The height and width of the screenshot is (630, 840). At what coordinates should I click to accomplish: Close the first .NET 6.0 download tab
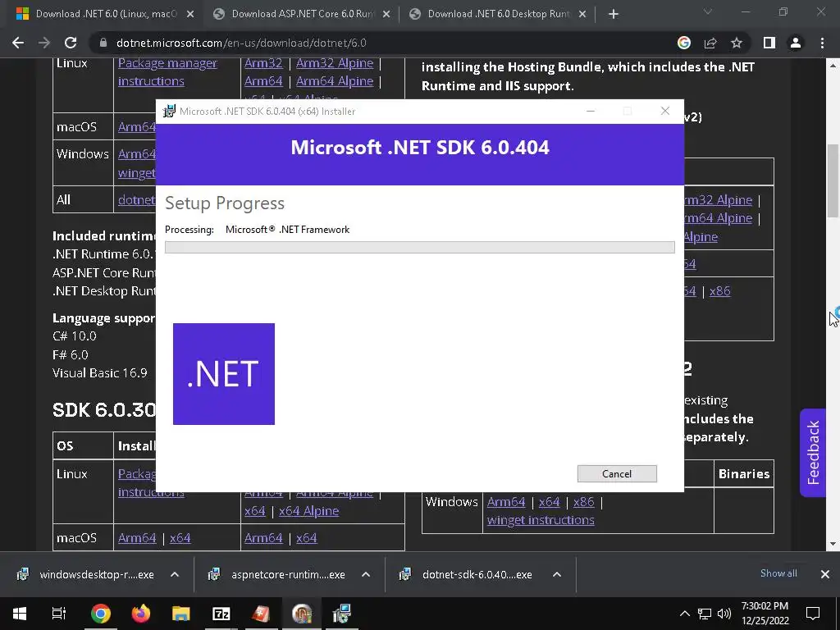coord(190,15)
